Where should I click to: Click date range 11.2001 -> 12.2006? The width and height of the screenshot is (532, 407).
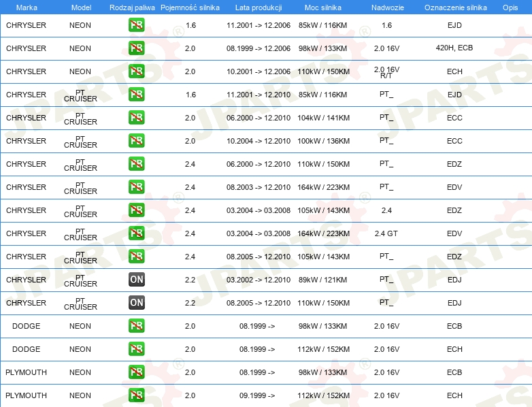[x=259, y=25]
